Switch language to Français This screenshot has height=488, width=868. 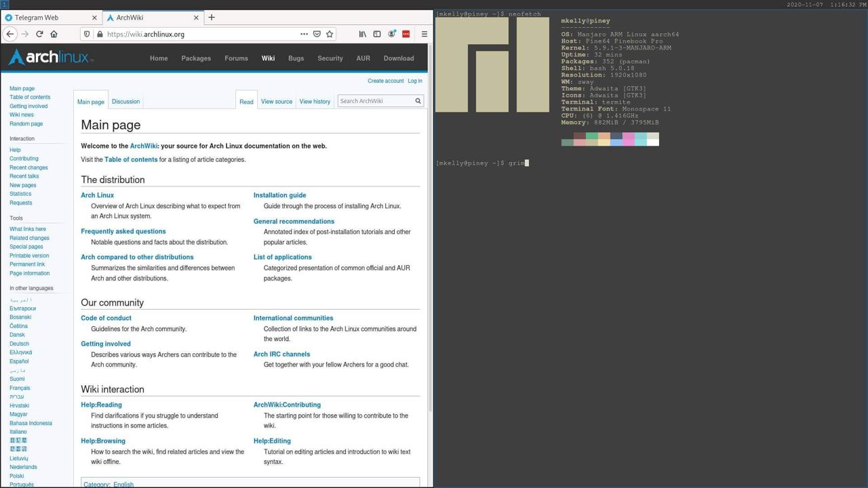pyautogui.click(x=20, y=388)
